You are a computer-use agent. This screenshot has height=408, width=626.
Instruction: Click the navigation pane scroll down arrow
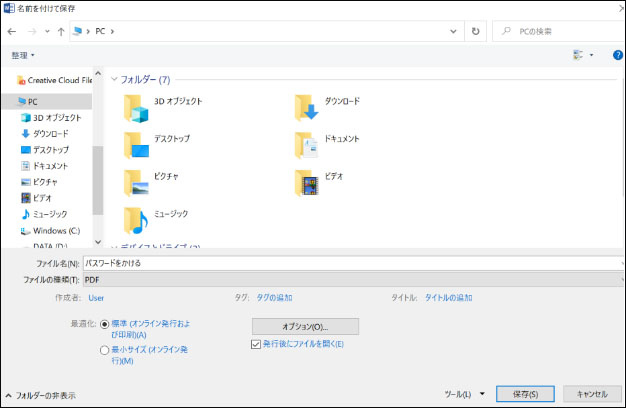tap(98, 242)
